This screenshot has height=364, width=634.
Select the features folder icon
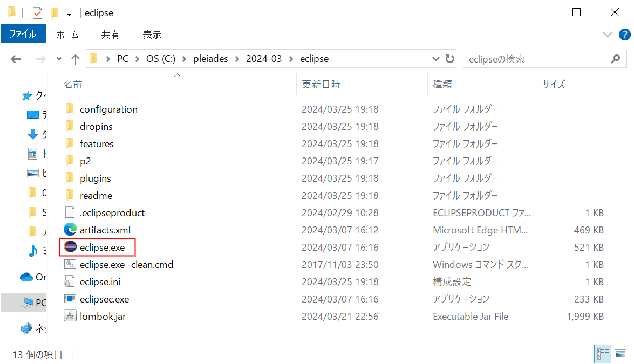pos(70,143)
